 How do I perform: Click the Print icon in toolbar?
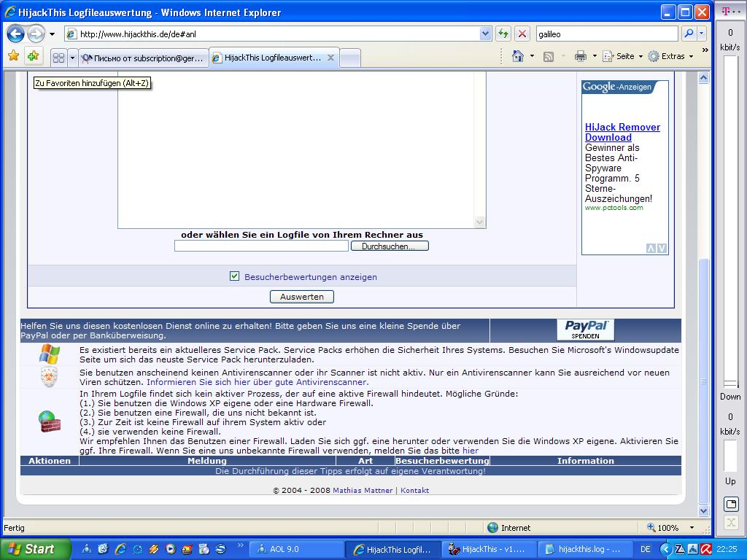(x=580, y=56)
